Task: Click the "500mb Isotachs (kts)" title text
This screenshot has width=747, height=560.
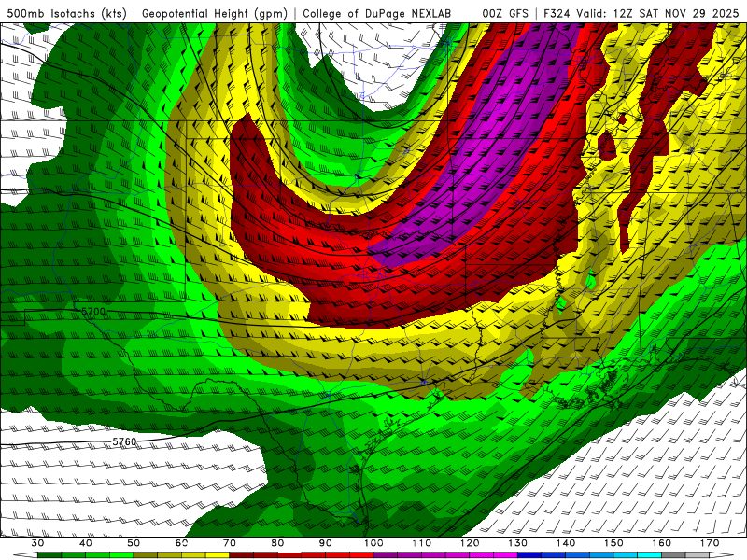Action: pyautogui.click(x=66, y=14)
